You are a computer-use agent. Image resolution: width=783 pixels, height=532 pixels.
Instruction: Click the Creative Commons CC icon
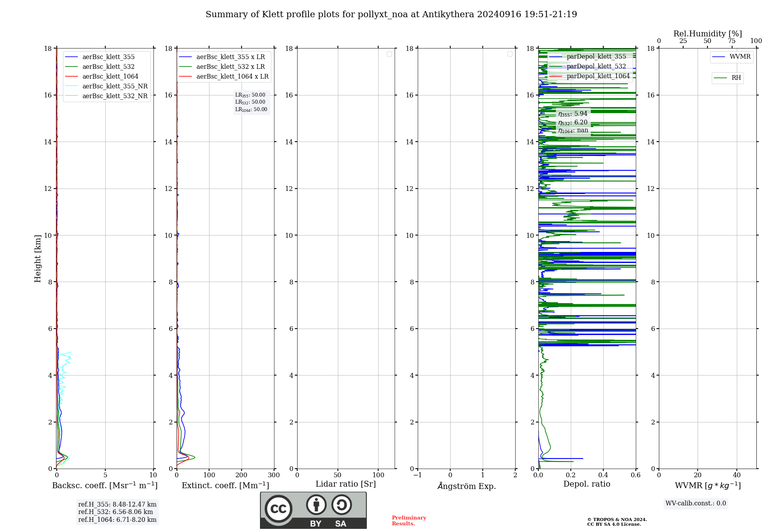tap(278, 509)
